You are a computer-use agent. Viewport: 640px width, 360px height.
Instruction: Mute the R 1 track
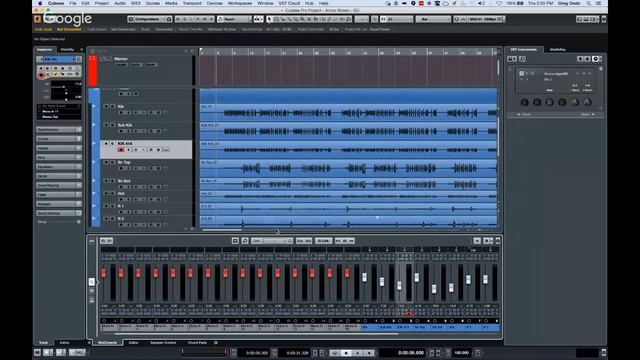click(106, 206)
